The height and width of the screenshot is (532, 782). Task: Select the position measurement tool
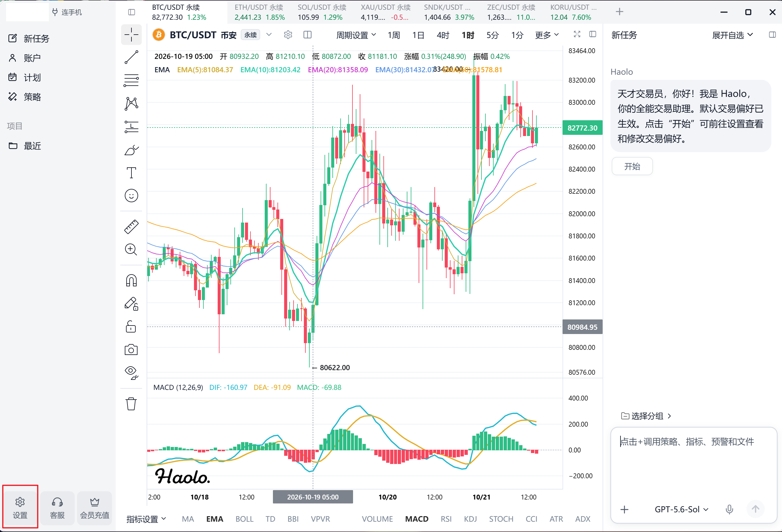point(131,127)
